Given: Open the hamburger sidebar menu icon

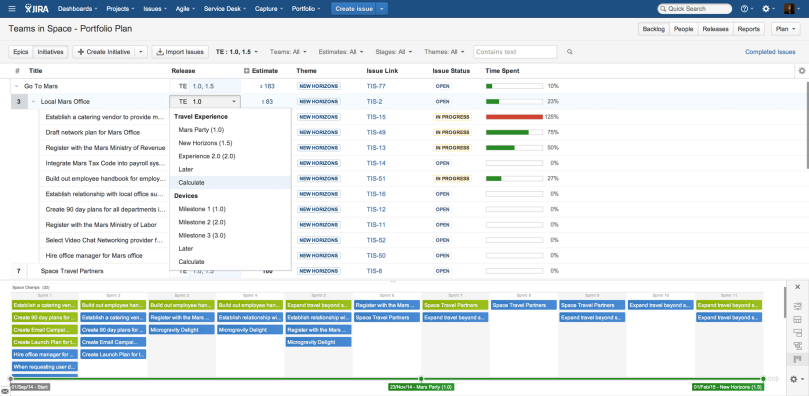Looking at the screenshot, I should (x=12, y=9).
